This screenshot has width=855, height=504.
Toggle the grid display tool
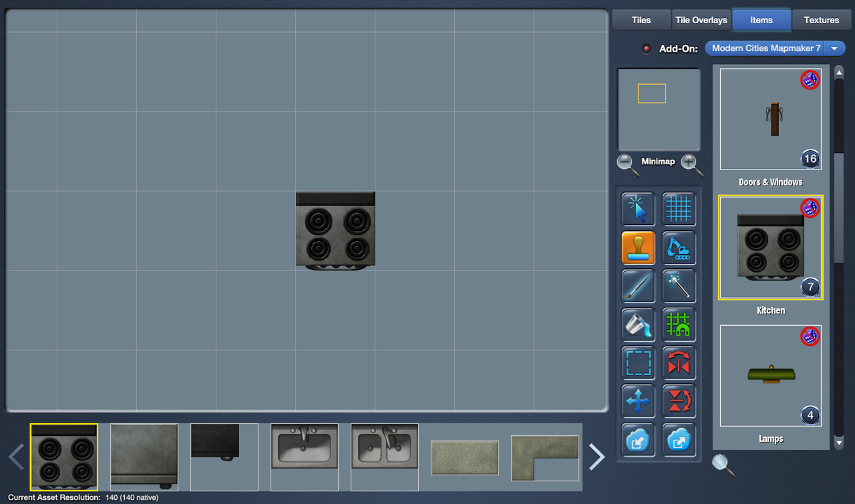(679, 210)
